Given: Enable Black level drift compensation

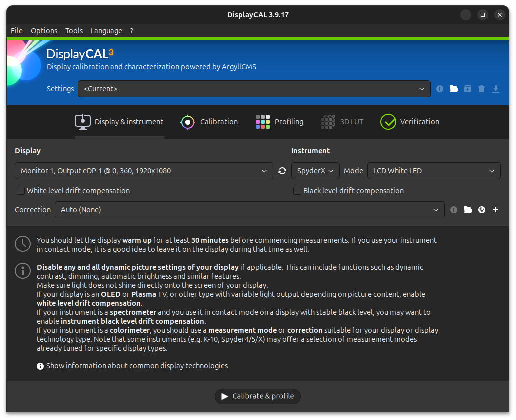Looking at the screenshot, I should (x=297, y=191).
